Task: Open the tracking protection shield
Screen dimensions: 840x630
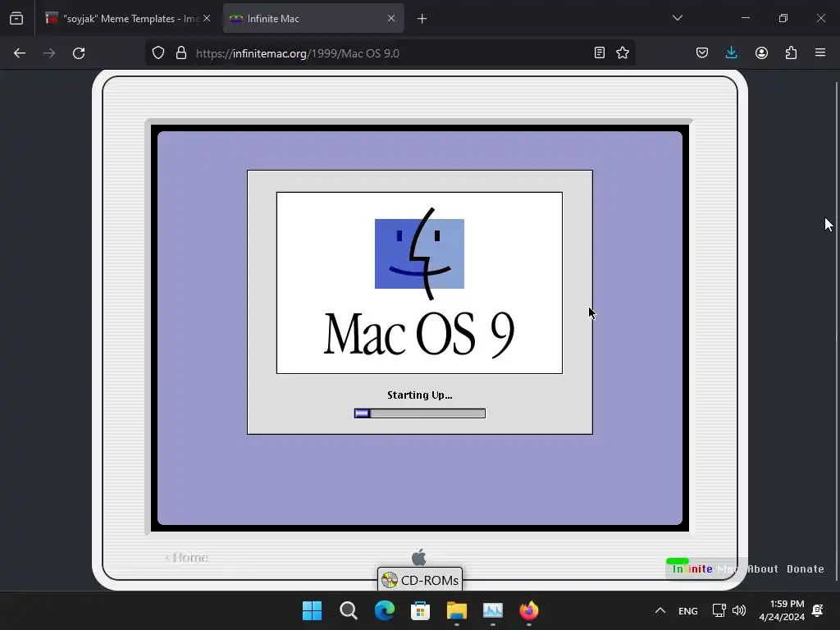Action: 158,53
